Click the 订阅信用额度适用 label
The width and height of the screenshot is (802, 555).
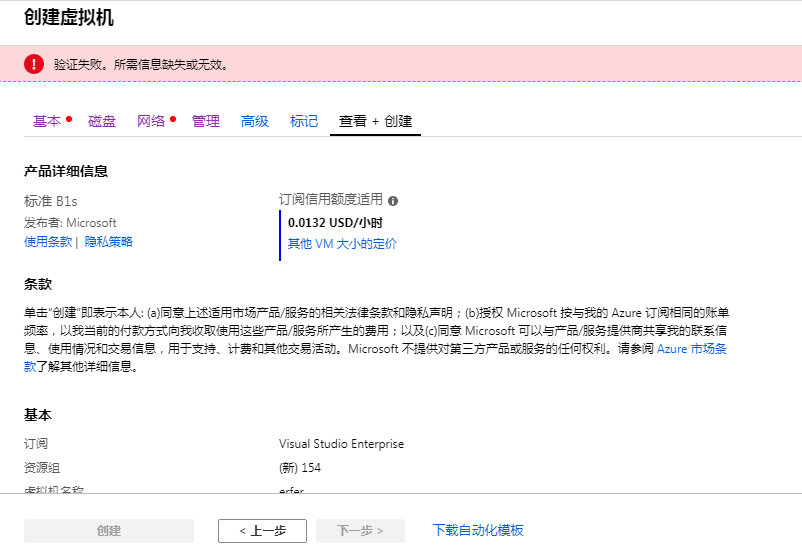coord(331,199)
